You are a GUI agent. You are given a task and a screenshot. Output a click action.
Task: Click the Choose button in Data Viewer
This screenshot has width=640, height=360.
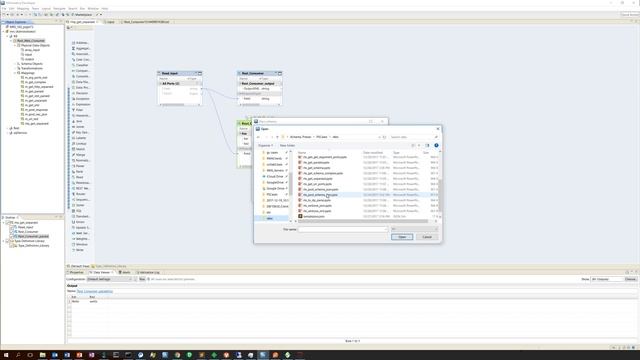[631, 279]
